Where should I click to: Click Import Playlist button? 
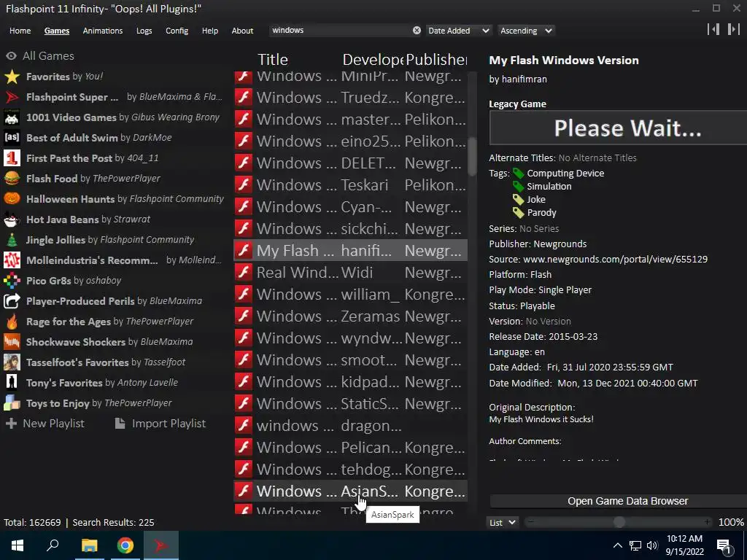[160, 424]
